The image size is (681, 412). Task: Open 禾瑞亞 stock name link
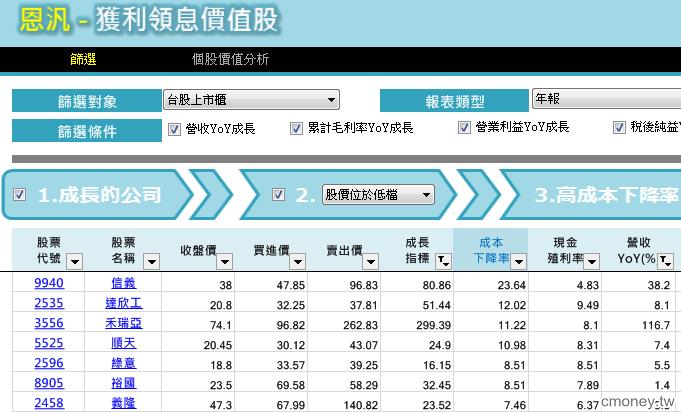pyautogui.click(x=124, y=323)
